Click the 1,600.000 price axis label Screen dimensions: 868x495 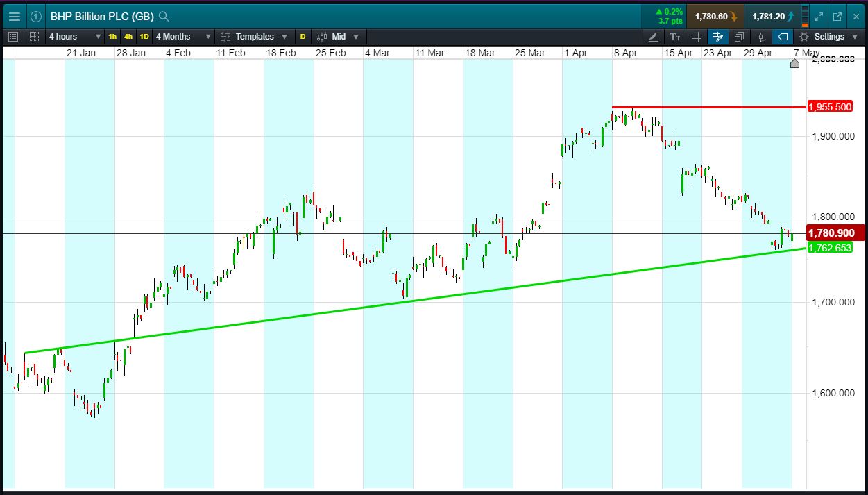coord(833,393)
